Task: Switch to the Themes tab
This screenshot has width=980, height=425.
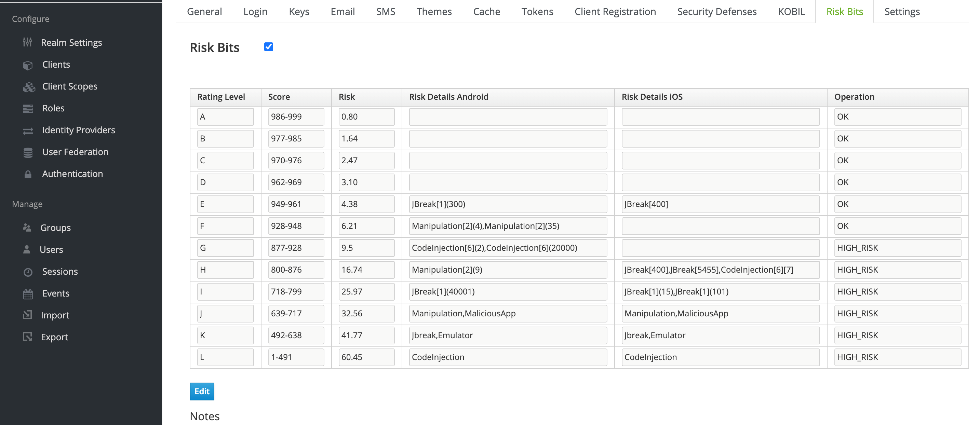Action: click(x=434, y=11)
